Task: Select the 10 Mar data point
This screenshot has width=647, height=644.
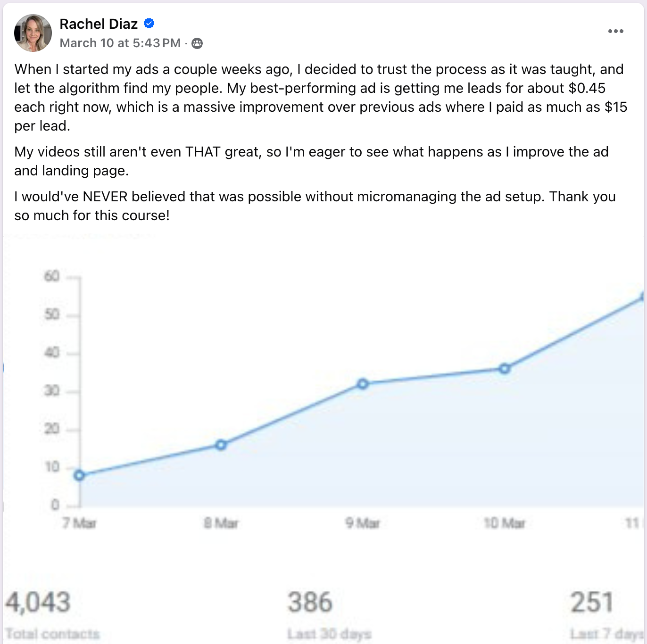Action: 504,369
